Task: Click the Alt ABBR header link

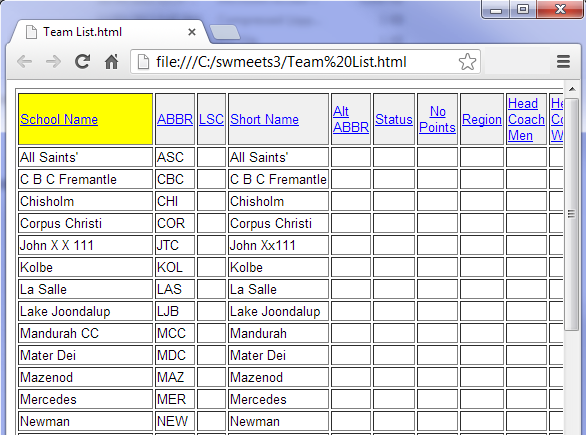Action: click(x=351, y=120)
